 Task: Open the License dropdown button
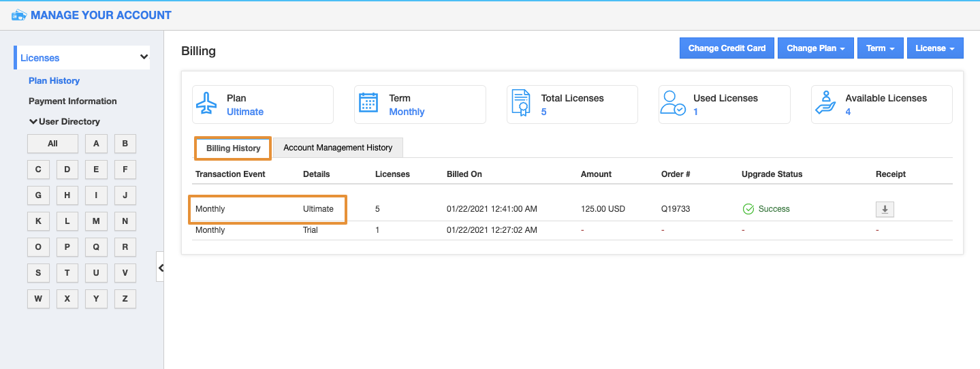pyautogui.click(x=934, y=48)
